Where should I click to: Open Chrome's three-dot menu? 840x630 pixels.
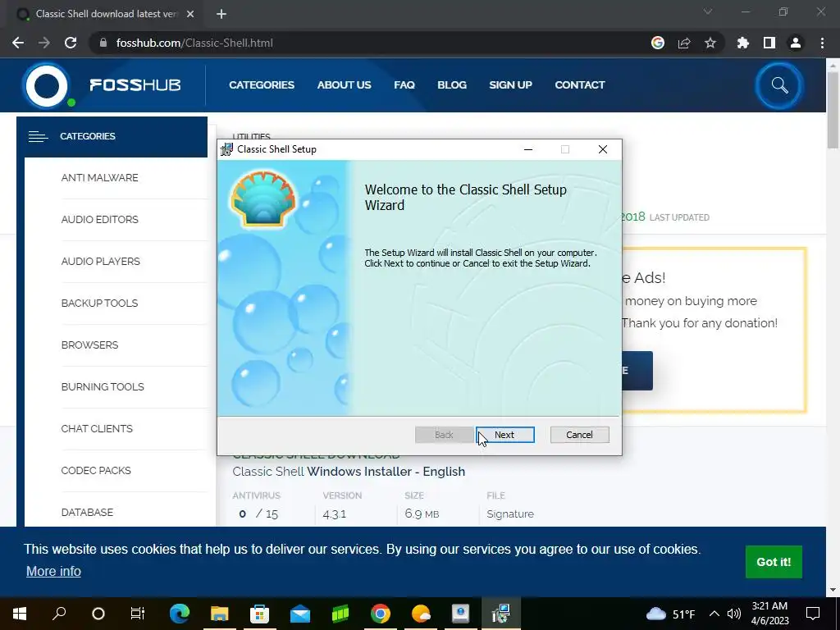(822, 43)
